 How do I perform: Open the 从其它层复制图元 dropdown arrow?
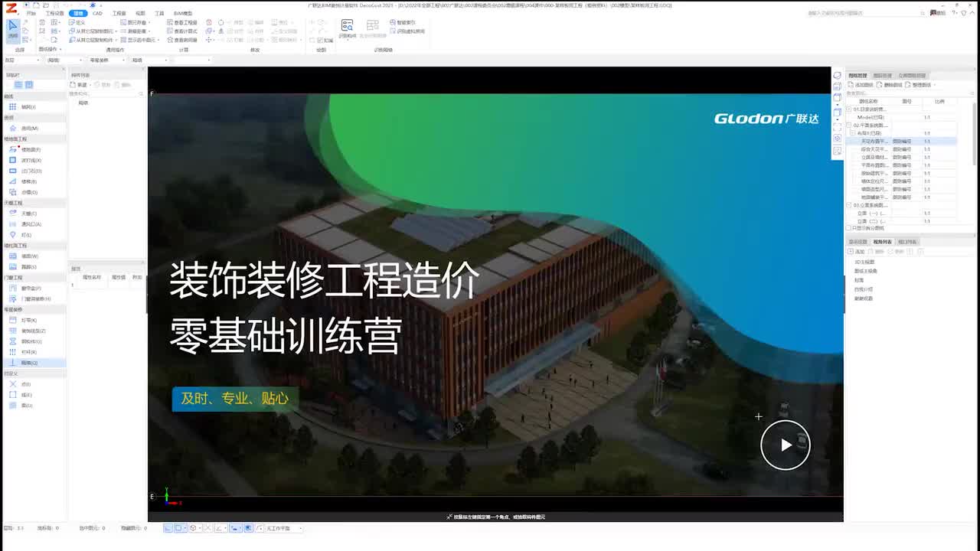coord(116,31)
